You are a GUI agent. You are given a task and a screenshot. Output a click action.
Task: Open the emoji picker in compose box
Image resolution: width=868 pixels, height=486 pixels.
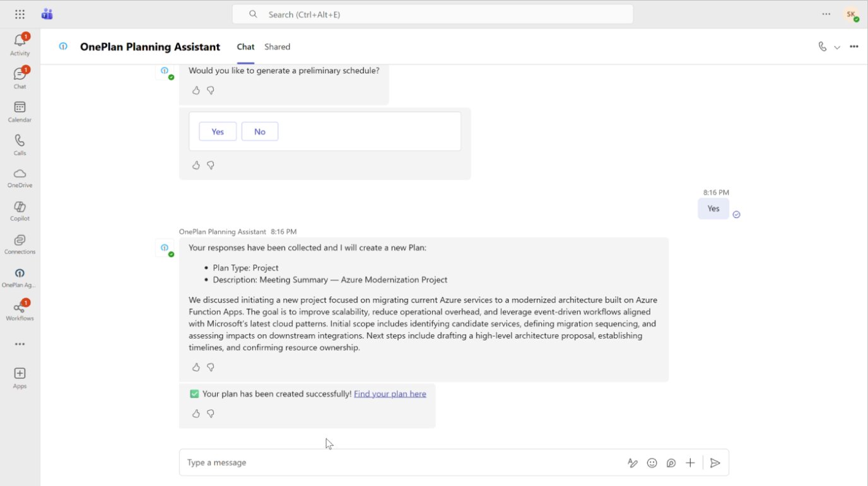pos(652,463)
